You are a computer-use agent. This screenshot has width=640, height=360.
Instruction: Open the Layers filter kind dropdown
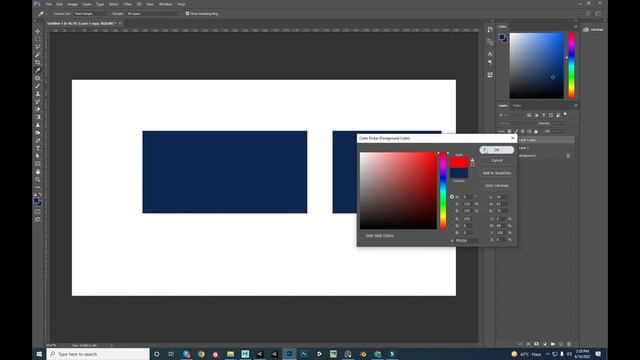point(512,115)
